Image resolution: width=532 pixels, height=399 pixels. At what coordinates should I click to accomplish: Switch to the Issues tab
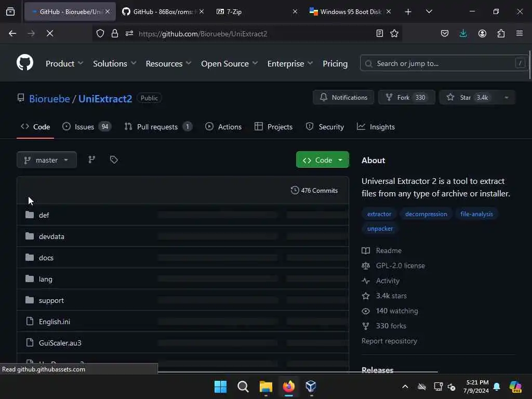click(x=87, y=127)
